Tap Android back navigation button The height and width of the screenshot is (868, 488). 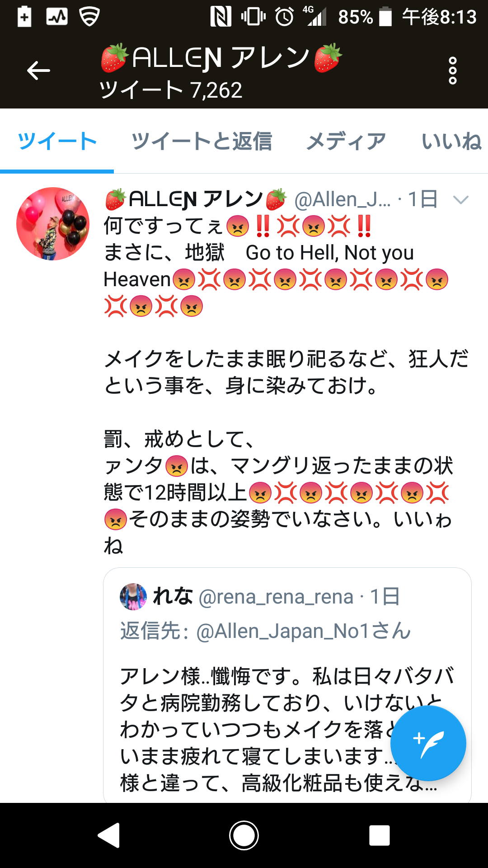tap(109, 835)
